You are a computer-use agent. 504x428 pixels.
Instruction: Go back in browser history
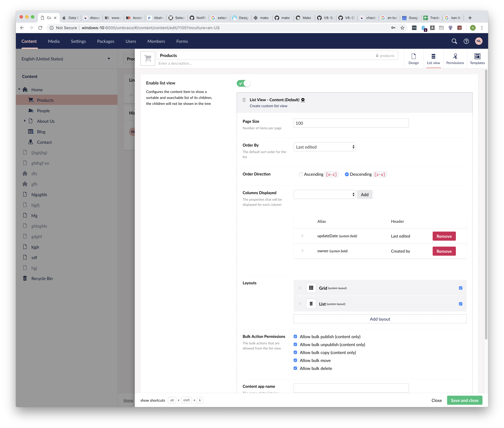(22, 28)
